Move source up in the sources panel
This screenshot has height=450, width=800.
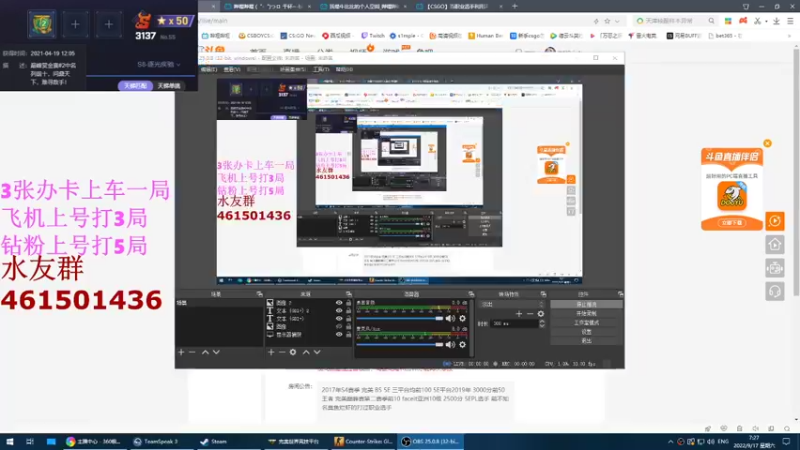[x=306, y=352]
